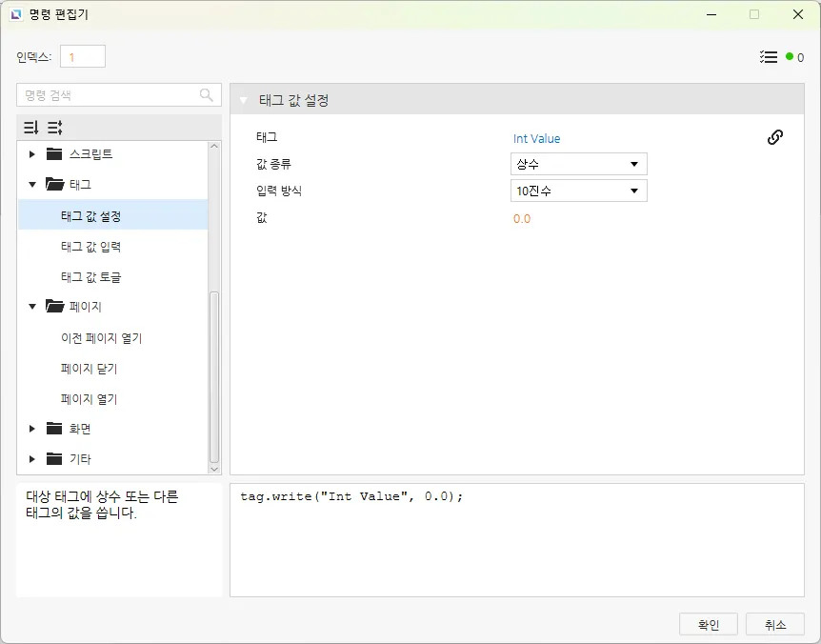The image size is (821, 644).
Task: Select 태그 값 토글 command
Action: [x=90, y=277]
